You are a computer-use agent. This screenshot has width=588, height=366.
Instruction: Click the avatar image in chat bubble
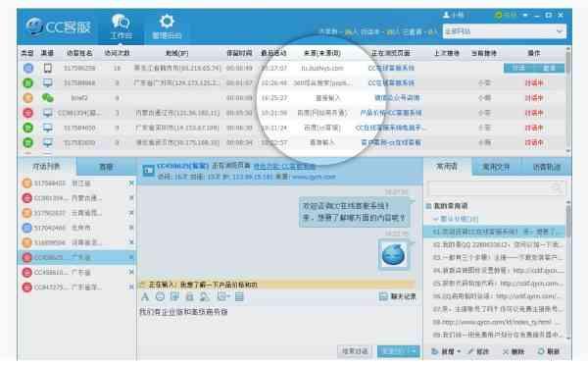pos(393,255)
